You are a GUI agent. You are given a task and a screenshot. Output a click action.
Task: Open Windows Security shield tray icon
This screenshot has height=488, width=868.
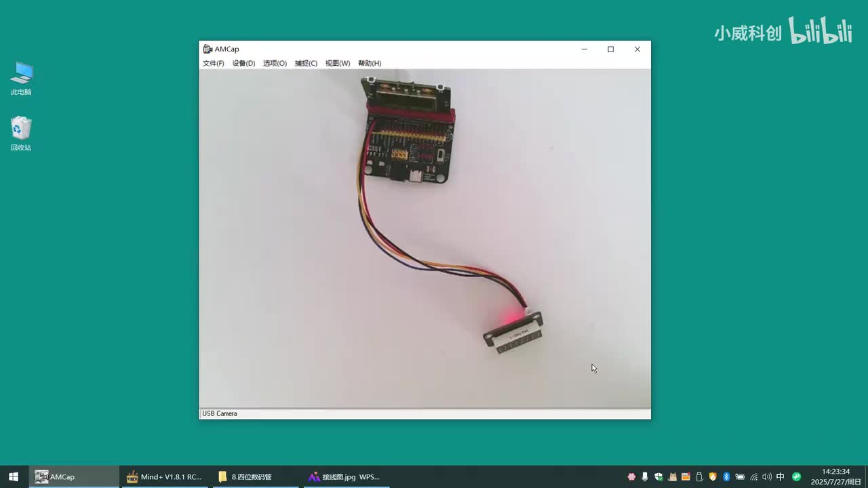(658, 476)
